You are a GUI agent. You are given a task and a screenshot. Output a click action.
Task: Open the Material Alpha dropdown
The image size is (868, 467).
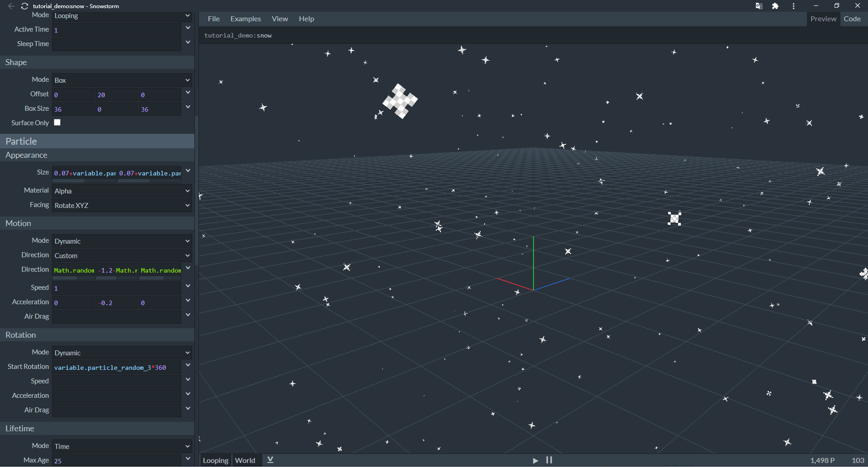(x=122, y=191)
